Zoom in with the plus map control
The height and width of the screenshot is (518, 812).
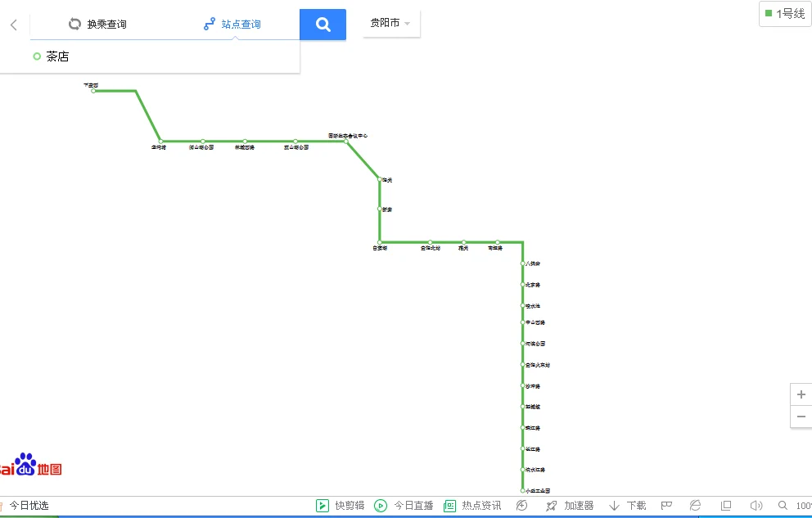tap(801, 394)
